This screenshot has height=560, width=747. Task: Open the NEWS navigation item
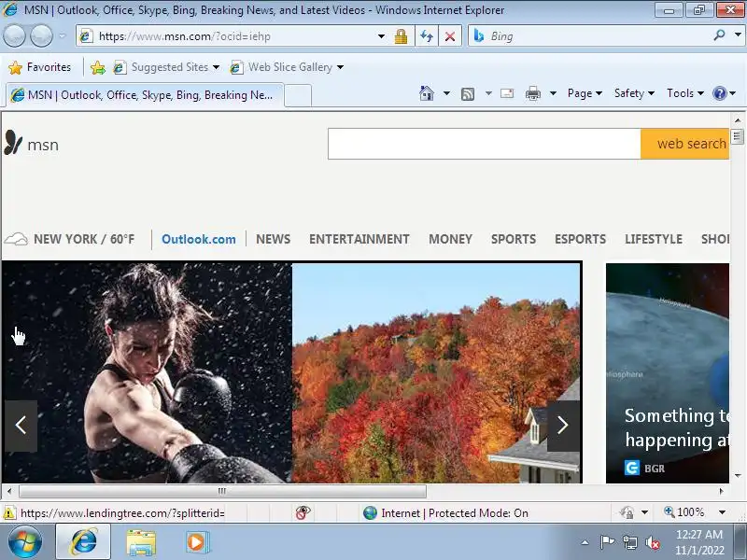point(273,239)
